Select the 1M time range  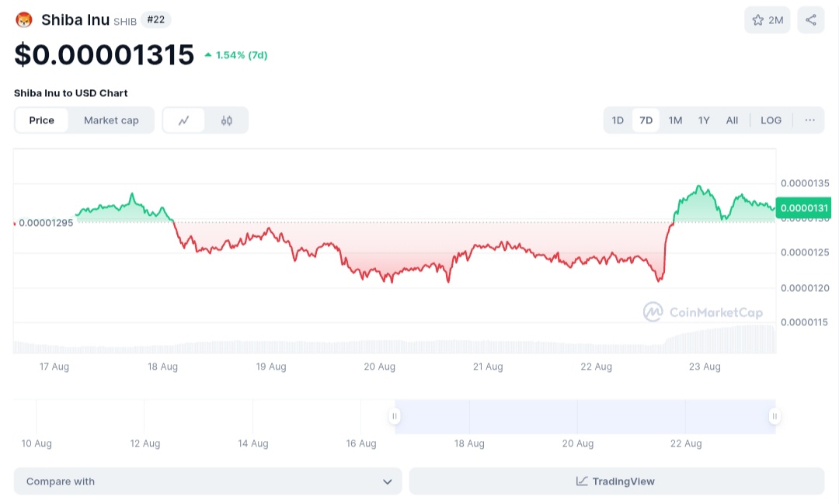tap(675, 120)
